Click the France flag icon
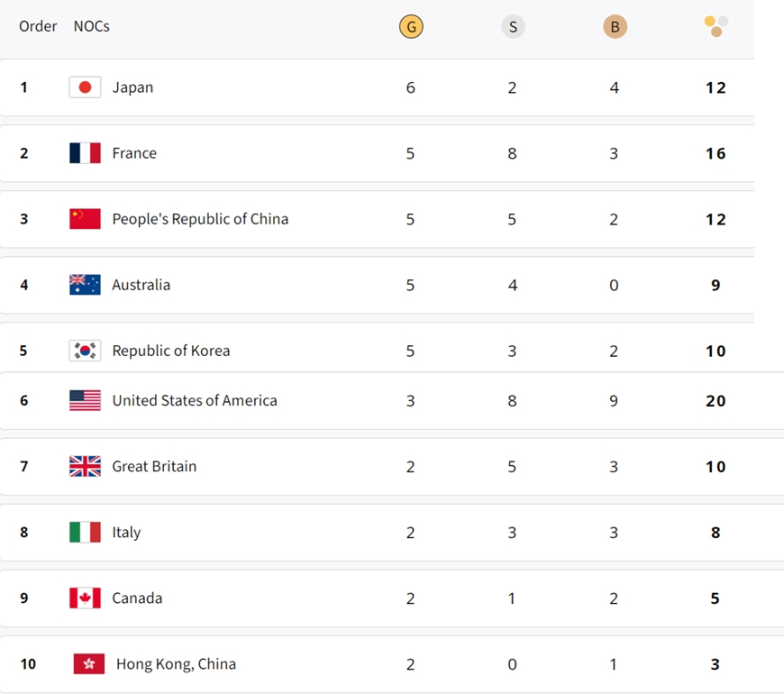Viewport: 784px width, 694px height. pos(85,153)
